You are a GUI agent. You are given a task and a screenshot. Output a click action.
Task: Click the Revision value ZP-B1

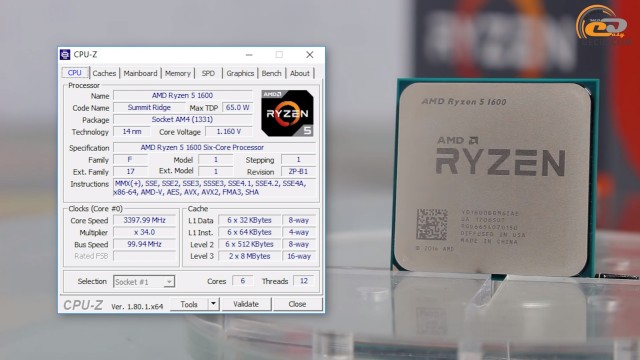(298, 171)
